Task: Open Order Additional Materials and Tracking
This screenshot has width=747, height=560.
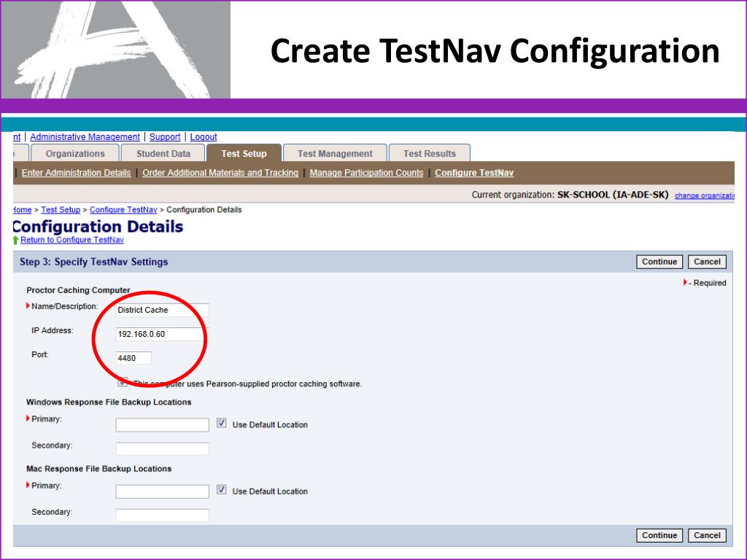Action: point(220,173)
